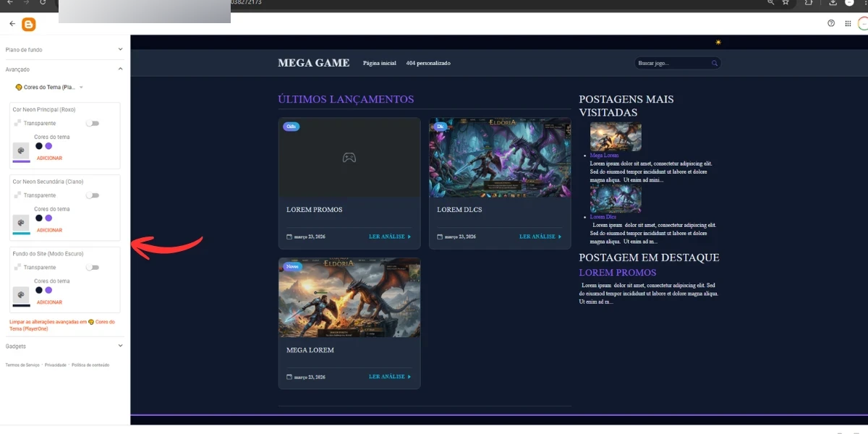This screenshot has width=868, height=434.
Task: Open Lorem Dlcs link in popular posts
Action: [x=603, y=217]
